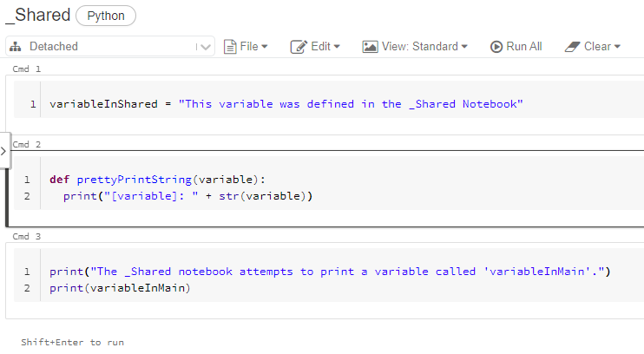Screen dimensions: 644x354
Task: Click the Clear eraser icon
Action: coord(572,46)
